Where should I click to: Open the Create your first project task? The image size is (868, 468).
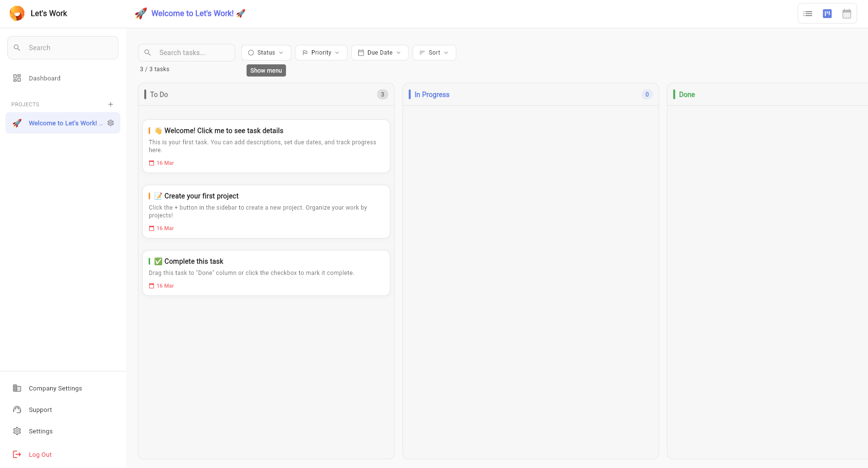266,212
